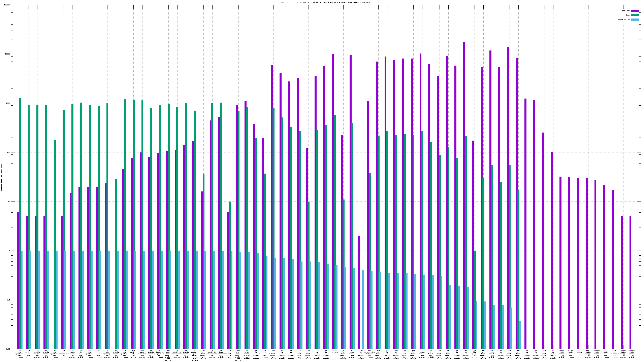Viewport: 644px width, 362px height.
Task: Select the Score (0..1) legend text
Action: pos(624,20)
